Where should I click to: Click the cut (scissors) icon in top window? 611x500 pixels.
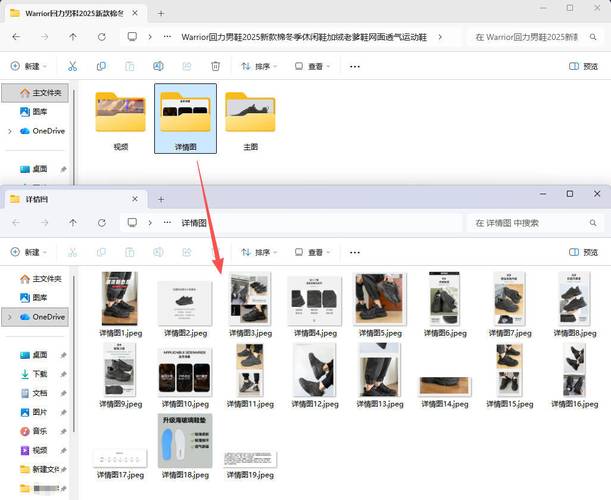pos(72,66)
